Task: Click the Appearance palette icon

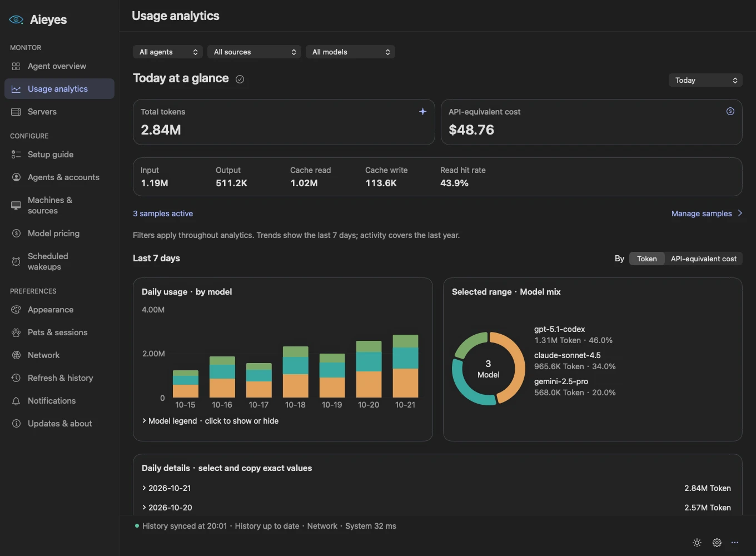Action: coord(16,310)
